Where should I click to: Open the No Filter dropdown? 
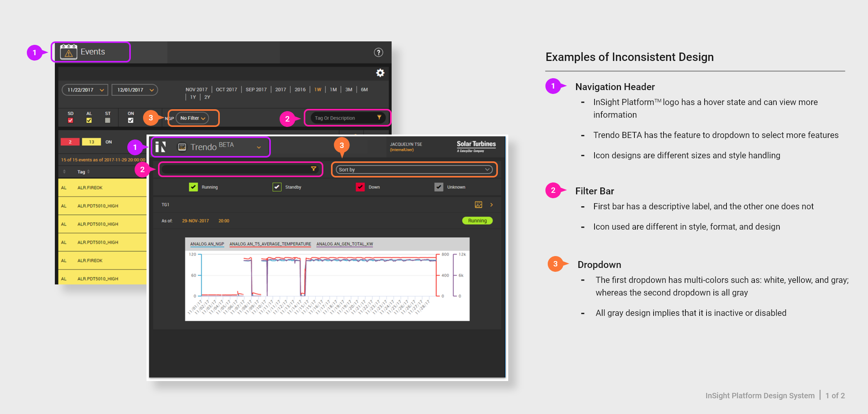(193, 118)
